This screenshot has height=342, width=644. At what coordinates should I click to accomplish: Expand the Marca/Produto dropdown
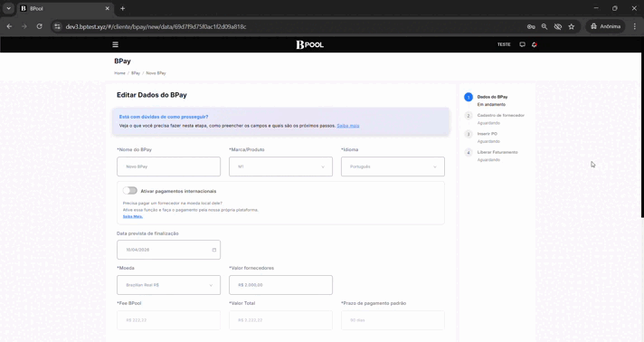(x=280, y=166)
